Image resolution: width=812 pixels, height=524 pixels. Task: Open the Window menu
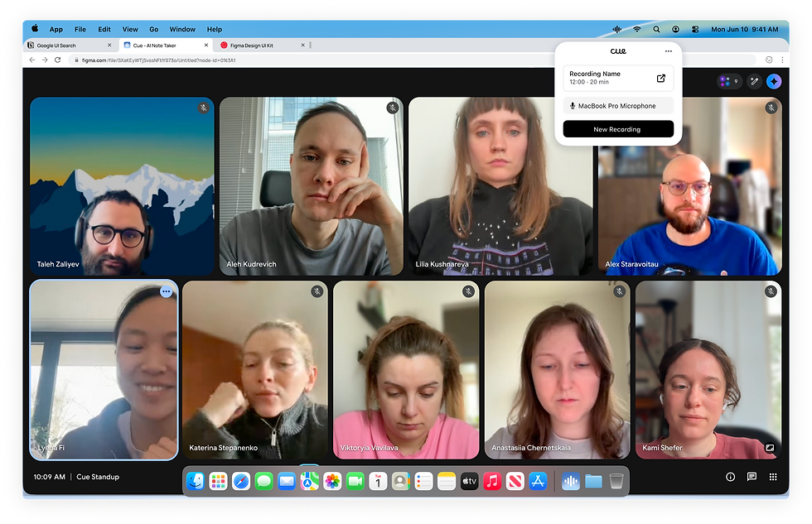182,30
